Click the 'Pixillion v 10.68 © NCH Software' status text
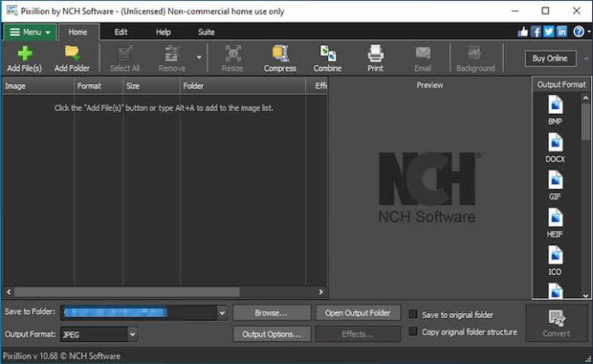 point(62,356)
